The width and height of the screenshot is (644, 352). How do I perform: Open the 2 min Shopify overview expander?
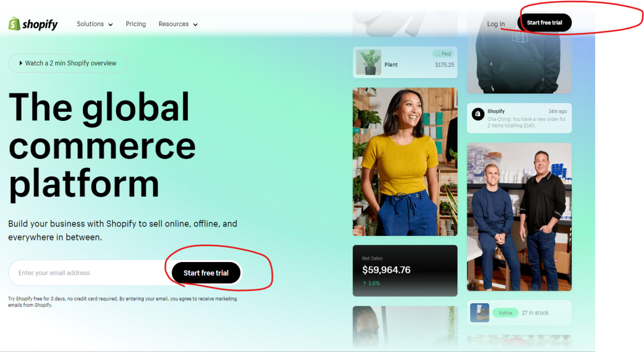[67, 63]
